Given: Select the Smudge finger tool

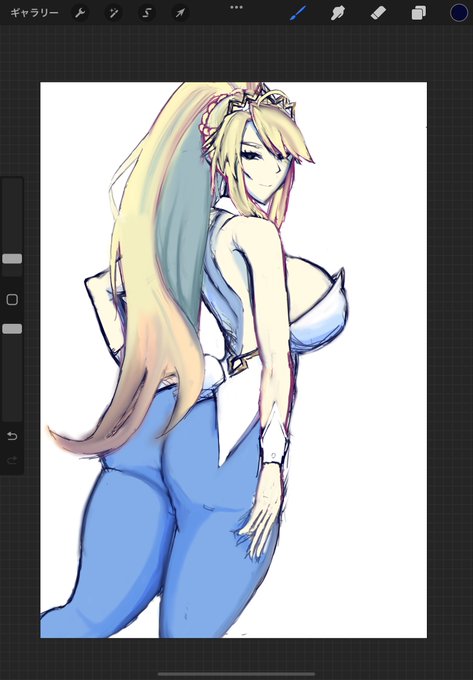Looking at the screenshot, I should 337,13.
